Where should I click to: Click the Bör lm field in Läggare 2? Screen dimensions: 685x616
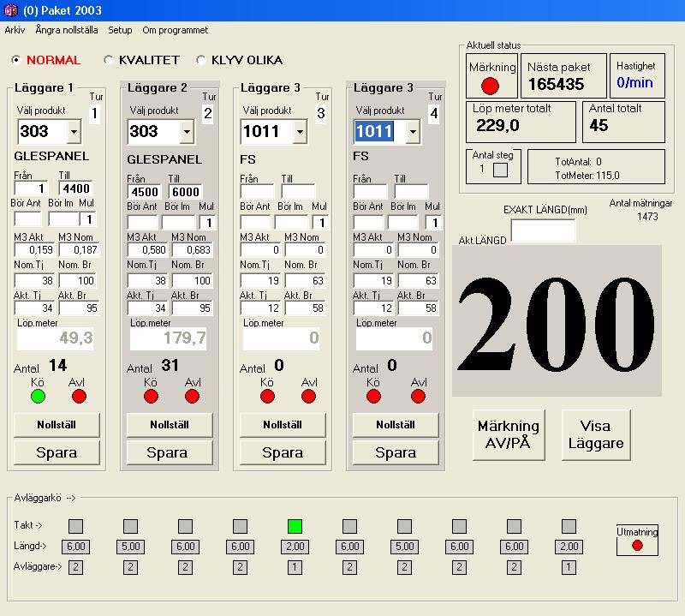click(x=178, y=223)
